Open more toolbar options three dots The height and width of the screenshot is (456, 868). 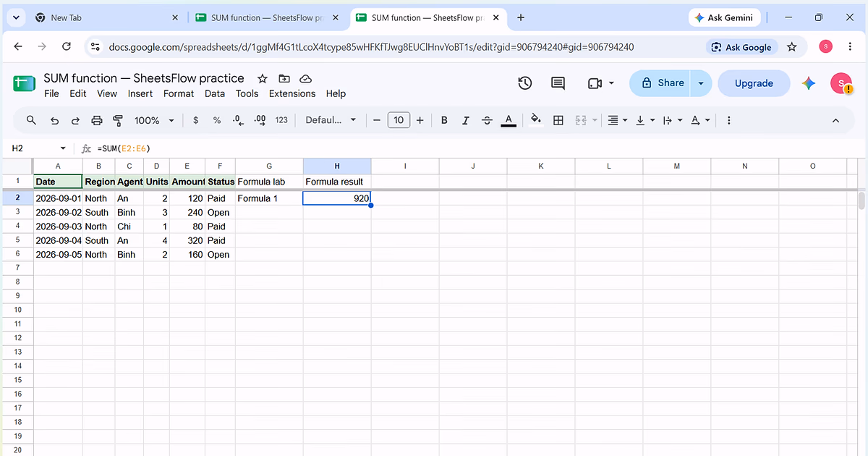(728, 120)
